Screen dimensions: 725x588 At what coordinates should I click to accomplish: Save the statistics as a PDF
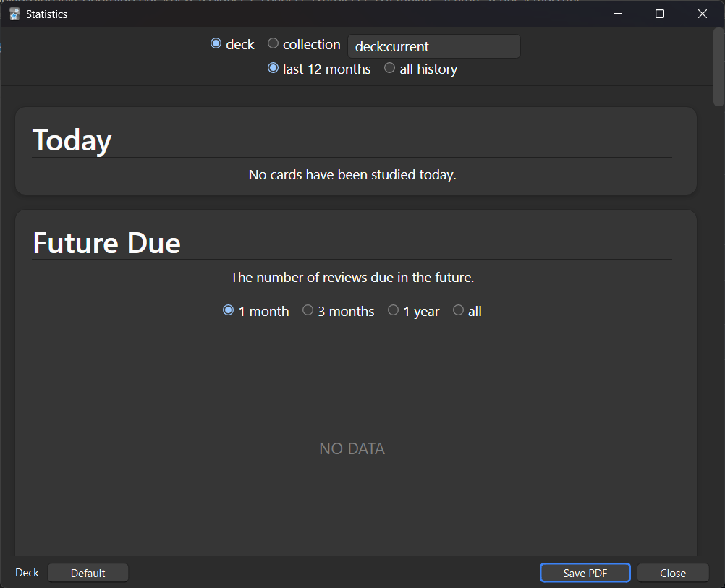(x=585, y=572)
